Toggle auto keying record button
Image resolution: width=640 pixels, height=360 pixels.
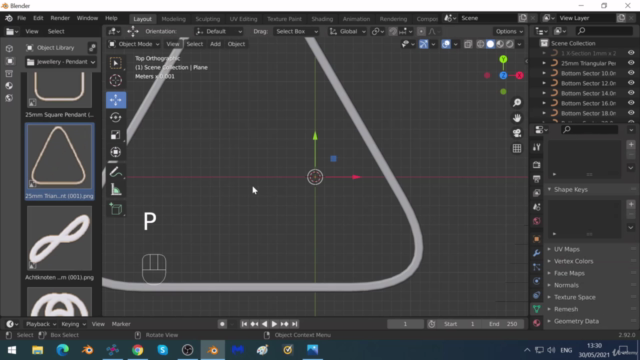point(222,324)
